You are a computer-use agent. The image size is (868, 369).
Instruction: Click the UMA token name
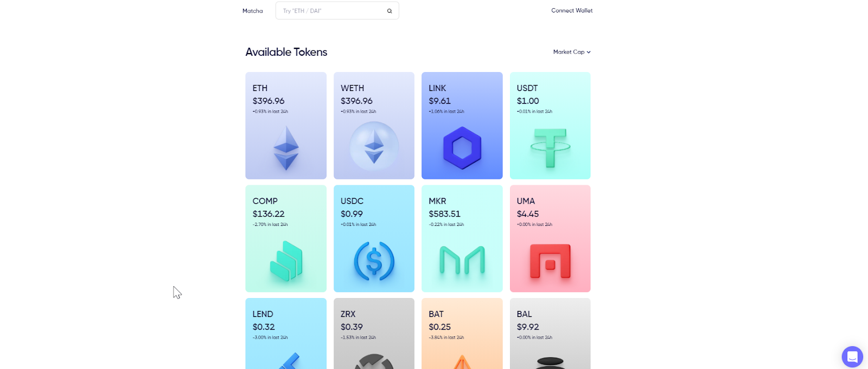point(526,201)
